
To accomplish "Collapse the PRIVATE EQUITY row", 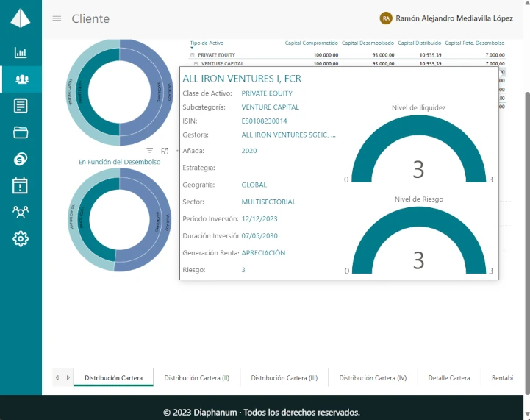I will pyautogui.click(x=193, y=54).
